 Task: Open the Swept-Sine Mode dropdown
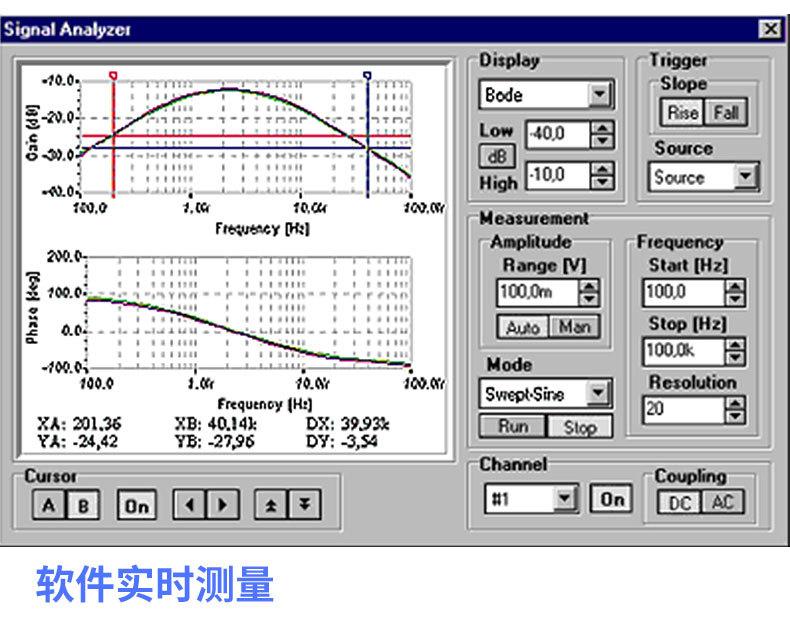[599, 394]
